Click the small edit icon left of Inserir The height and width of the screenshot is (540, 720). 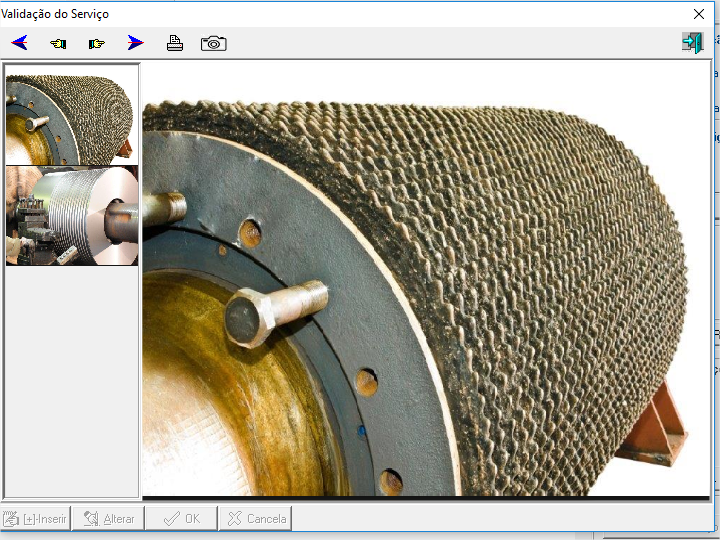11,519
